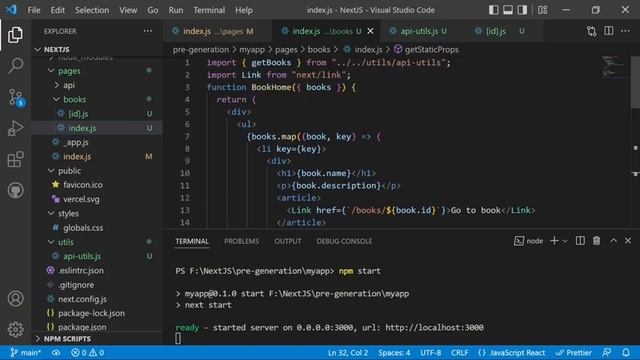Click the publish changes cloud icon
This screenshot has width=640, height=360.
(x=56, y=353)
